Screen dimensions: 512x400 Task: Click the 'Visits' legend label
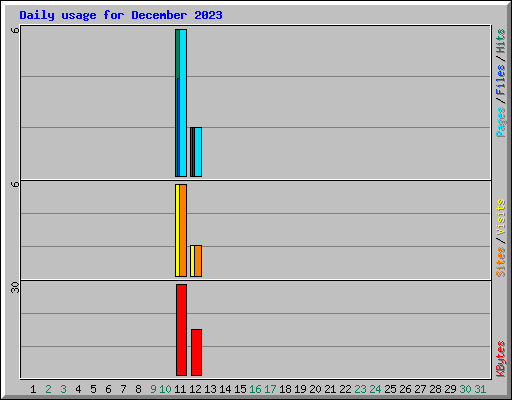click(x=501, y=218)
